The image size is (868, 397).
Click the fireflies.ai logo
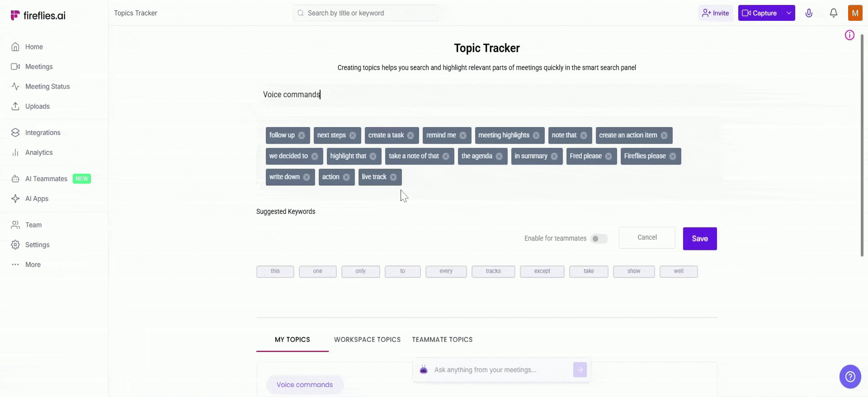point(38,15)
